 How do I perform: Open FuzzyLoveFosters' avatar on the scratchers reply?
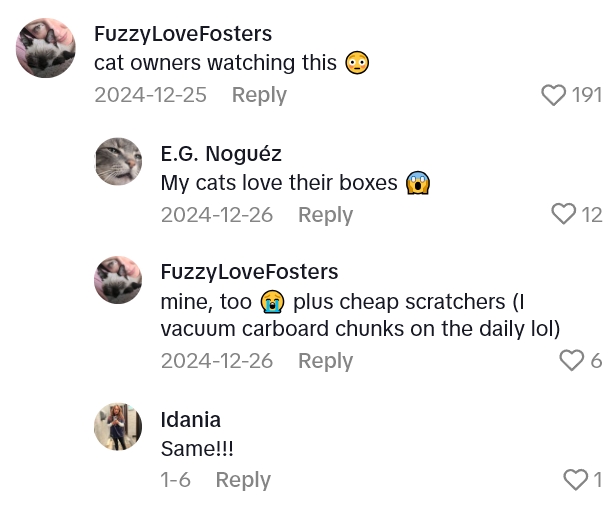[x=118, y=279]
